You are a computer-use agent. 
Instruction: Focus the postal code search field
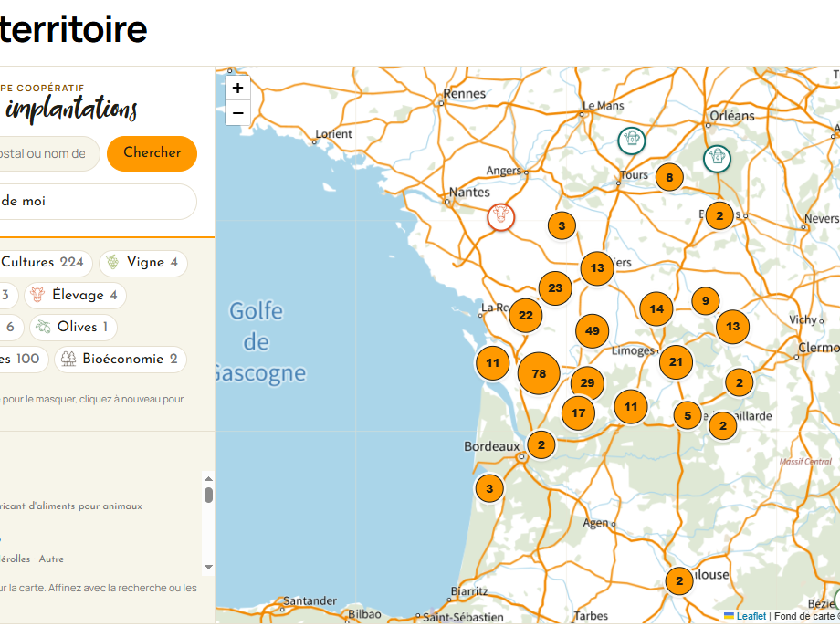tap(48, 153)
